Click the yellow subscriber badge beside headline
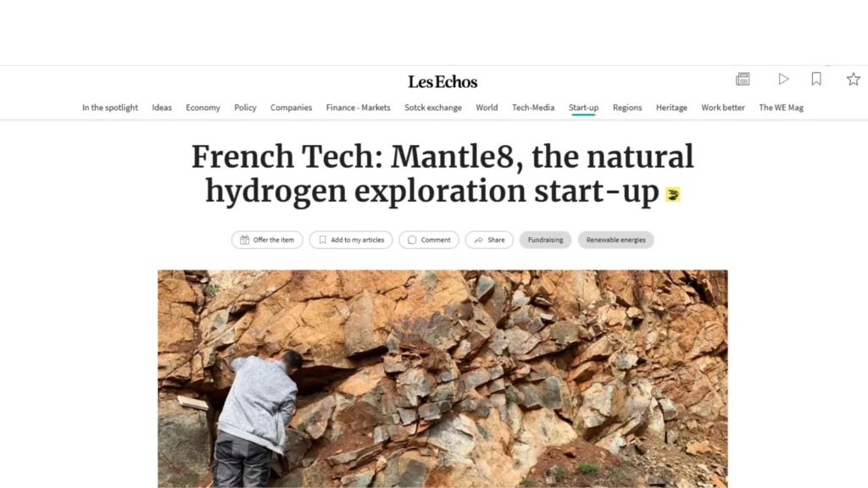The height and width of the screenshot is (488, 868). pos(672,194)
